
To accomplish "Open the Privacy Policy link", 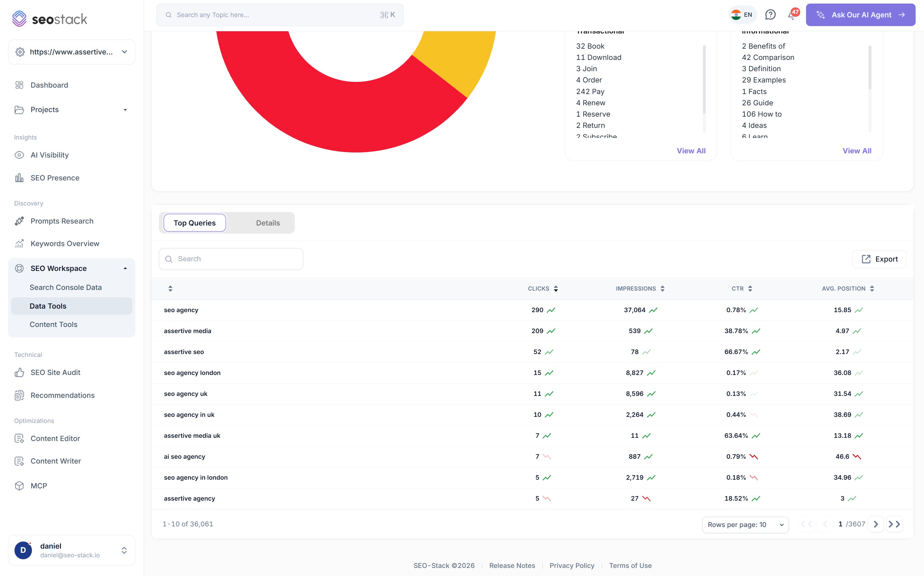I will pos(572,565).
